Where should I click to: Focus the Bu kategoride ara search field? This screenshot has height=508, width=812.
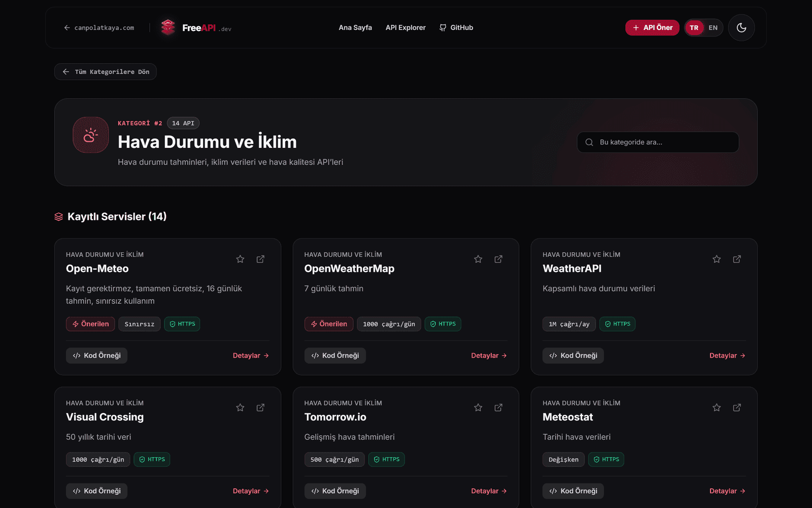pos(658,142)
